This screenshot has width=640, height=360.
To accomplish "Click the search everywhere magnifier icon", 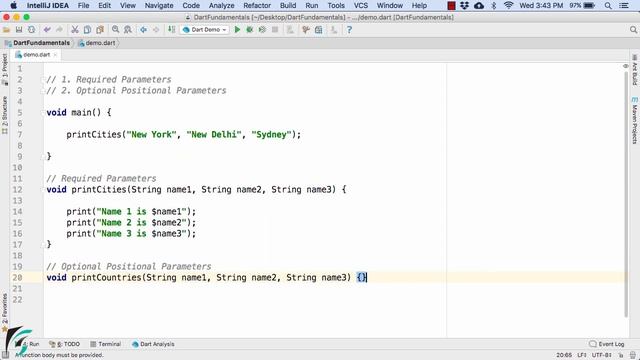I will pos(633,30).
